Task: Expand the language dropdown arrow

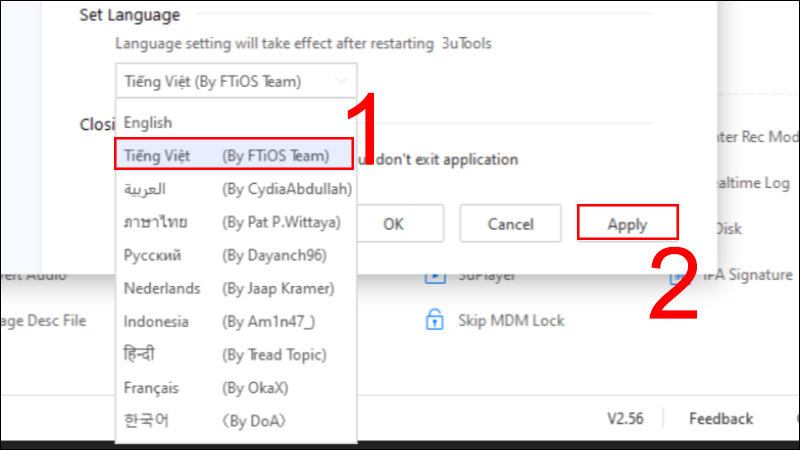Action: pyautogui.click(x=340, y=81)
